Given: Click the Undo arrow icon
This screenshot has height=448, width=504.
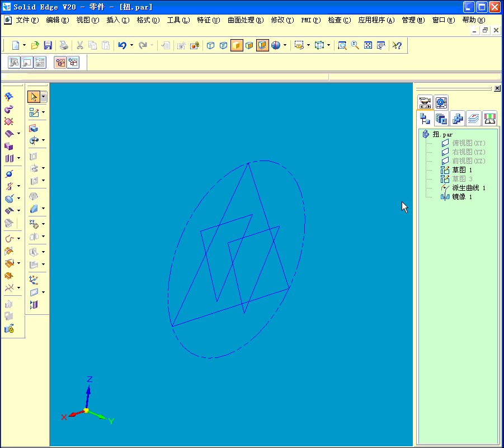Looking at the screenshot, I should (122, 45).
